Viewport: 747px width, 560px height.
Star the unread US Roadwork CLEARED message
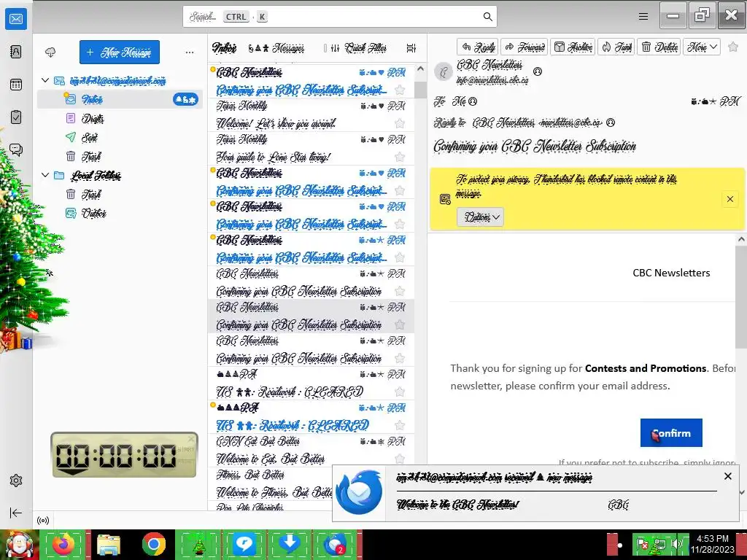coord(400,425)
